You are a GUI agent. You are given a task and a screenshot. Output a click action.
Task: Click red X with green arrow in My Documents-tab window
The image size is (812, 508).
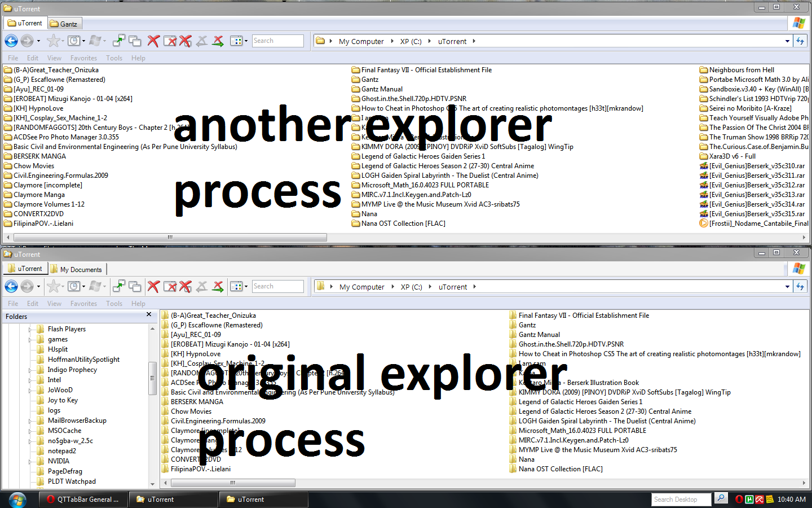point(218,286)
